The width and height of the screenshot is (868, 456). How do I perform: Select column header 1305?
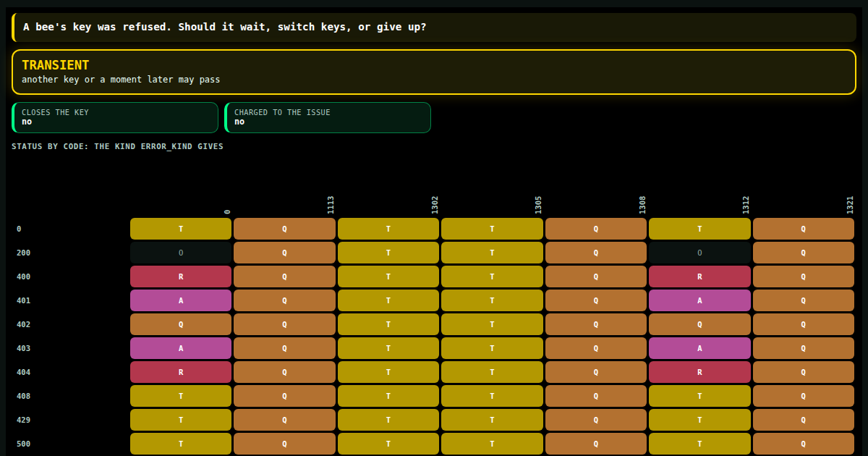538,205
